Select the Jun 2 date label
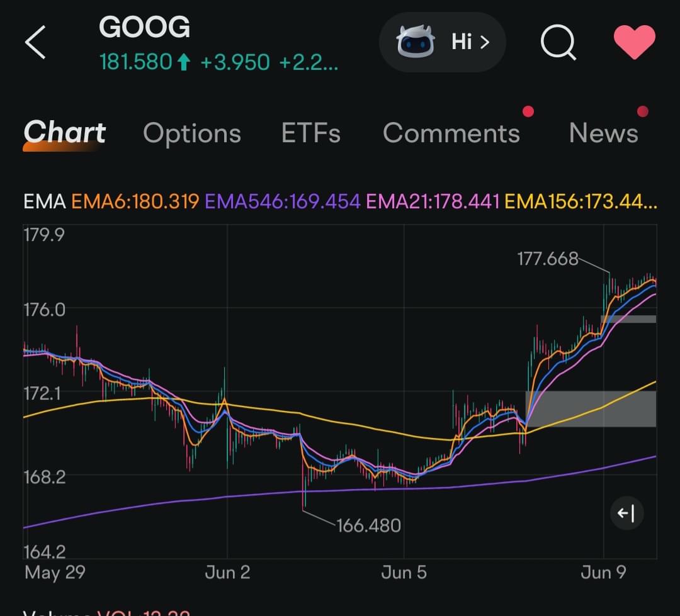Viewport: 680px width, 616px height. 228,573
